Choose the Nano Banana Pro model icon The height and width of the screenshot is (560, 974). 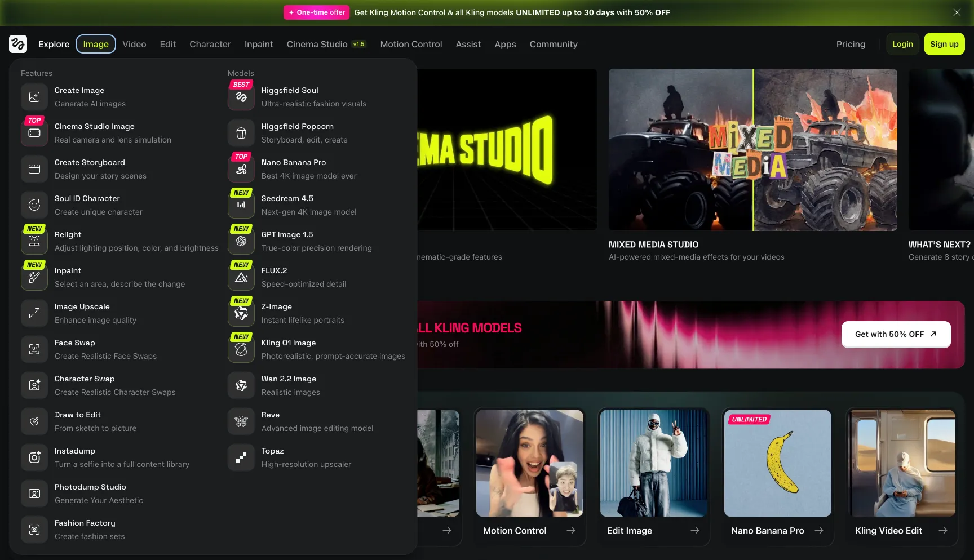tap(241, 169)
